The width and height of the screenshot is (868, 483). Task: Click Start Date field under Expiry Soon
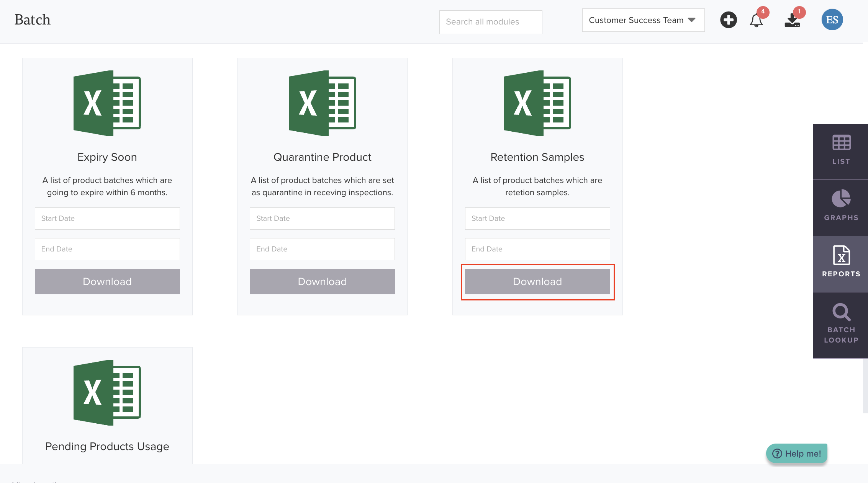pyautogui.click(x=107, y=219)
